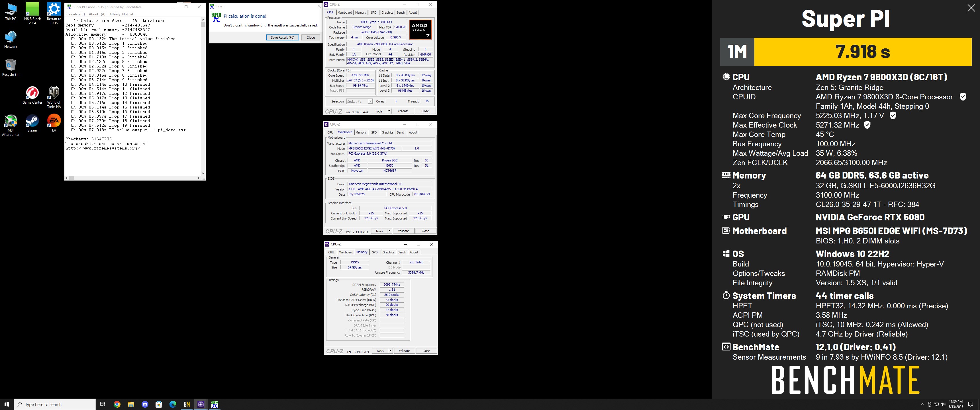Click the taskbar clock showing 11:39 PM
The height and width of the screenshot is (410, 980).
(x=955, y=404)
